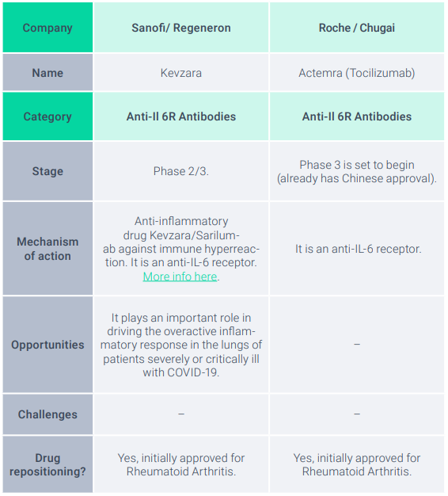
Task: Click the Actemra (Tocilizumab) cell
Action: pyautogui.click(x=357, y=73)
